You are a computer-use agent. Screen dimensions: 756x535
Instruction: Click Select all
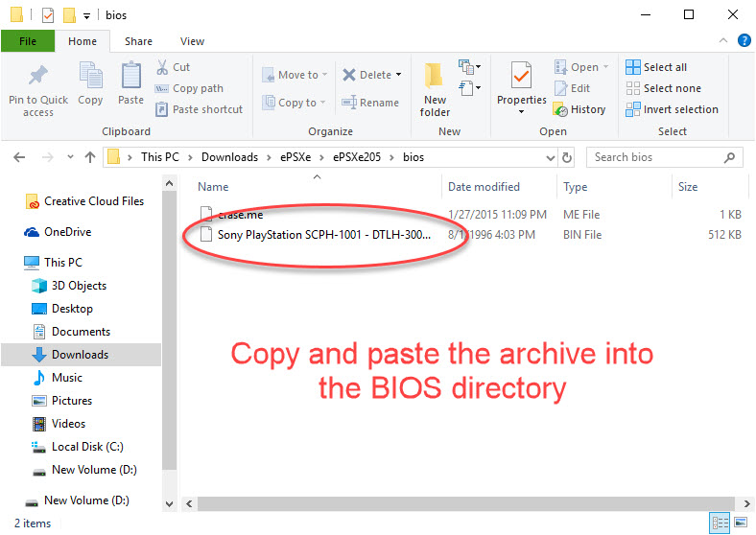click(656, 67)
